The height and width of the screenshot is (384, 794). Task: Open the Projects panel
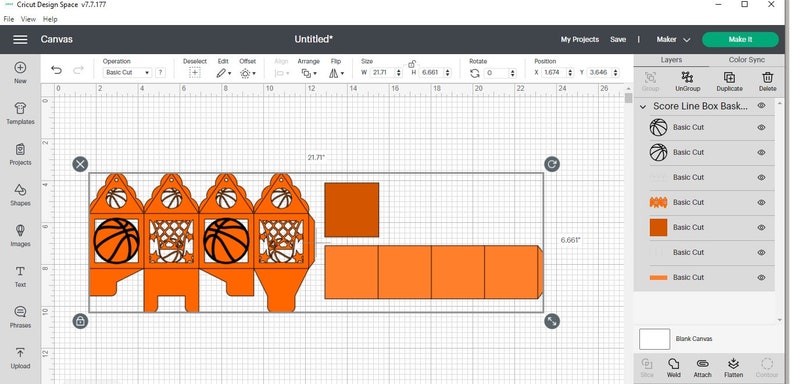[x=20, y=149]
